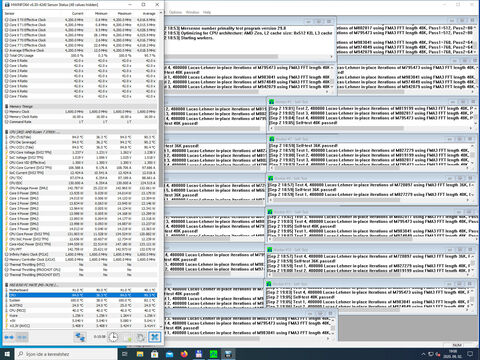This screenshot has height=360, width=480.
Task: Select the AUXTIN0 temperature row
Action: pos(80,305)
